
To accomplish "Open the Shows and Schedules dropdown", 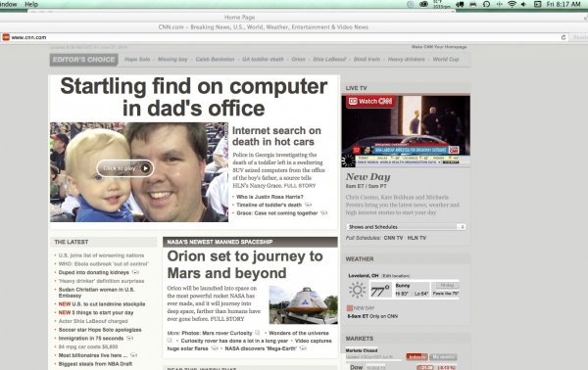I will pyautogui.click(x=406, y=226).
